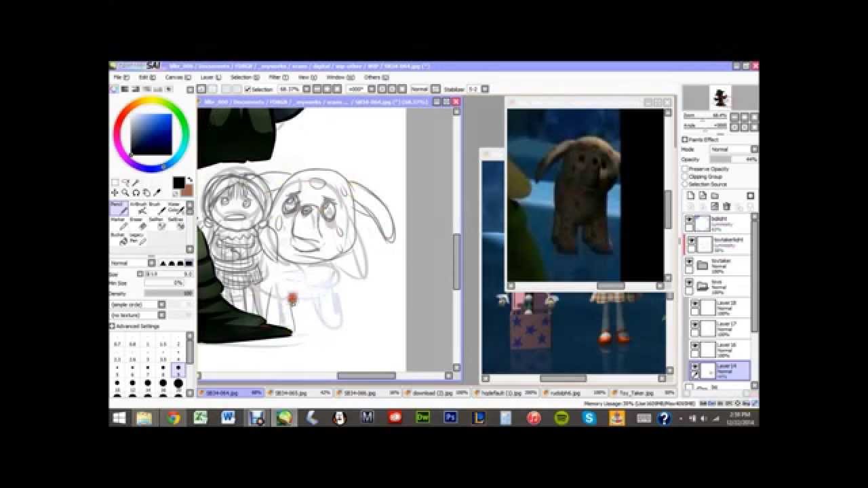Screen dimensions: 868x488
Task: Enable Selection Source checkbox
Action: click(685, 184)
